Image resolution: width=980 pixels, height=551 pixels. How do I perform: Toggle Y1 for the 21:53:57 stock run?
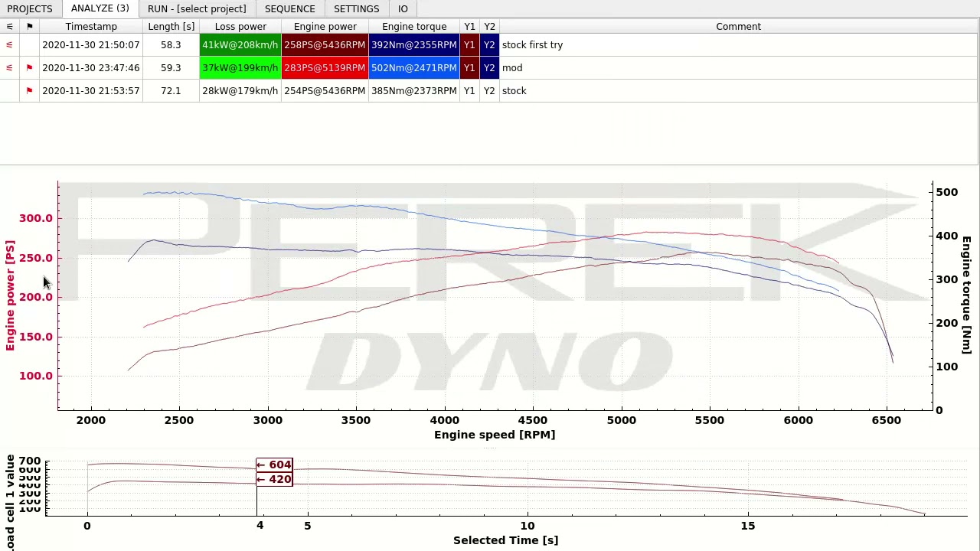click(x=469, y=90)
